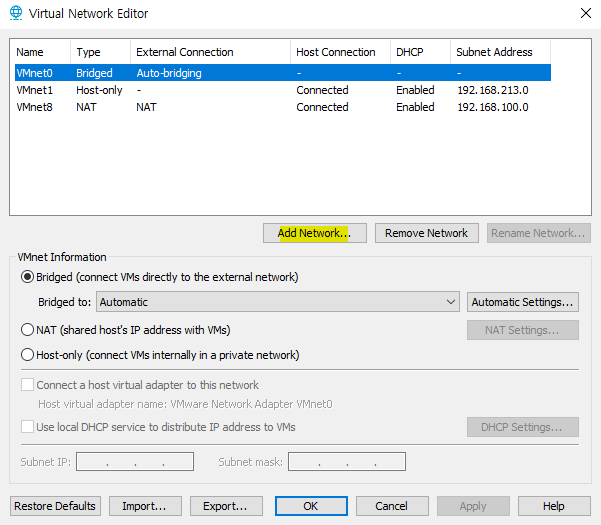601x525 pixels.
Task: Click the External Connection column header
Action: [210, 52]
